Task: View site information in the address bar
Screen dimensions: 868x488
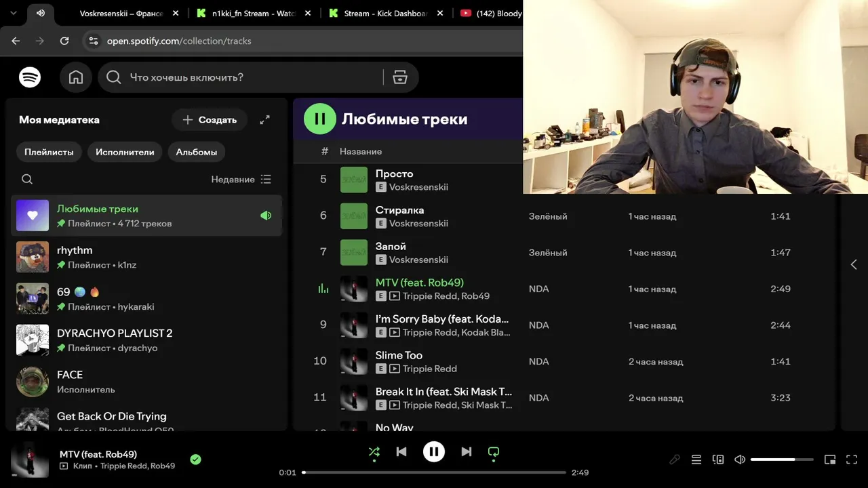Action: click(x=94, y=41)
